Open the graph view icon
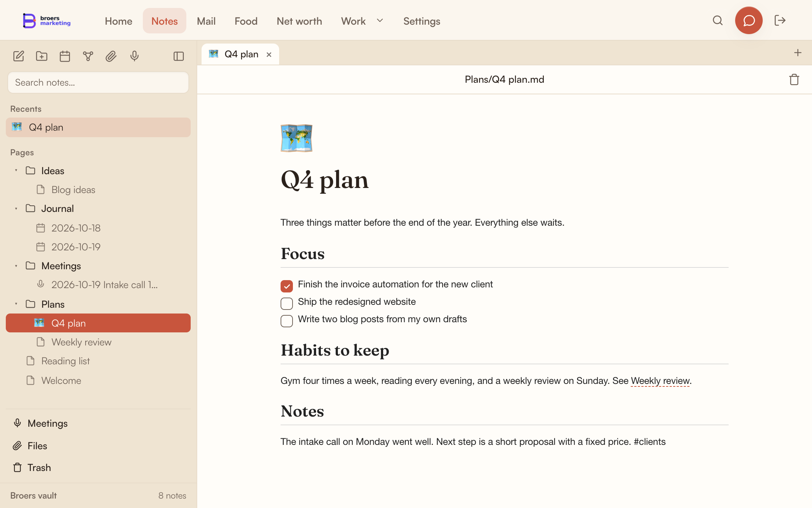The height and width of the screenshot is (508, 812). pos(88,56)
